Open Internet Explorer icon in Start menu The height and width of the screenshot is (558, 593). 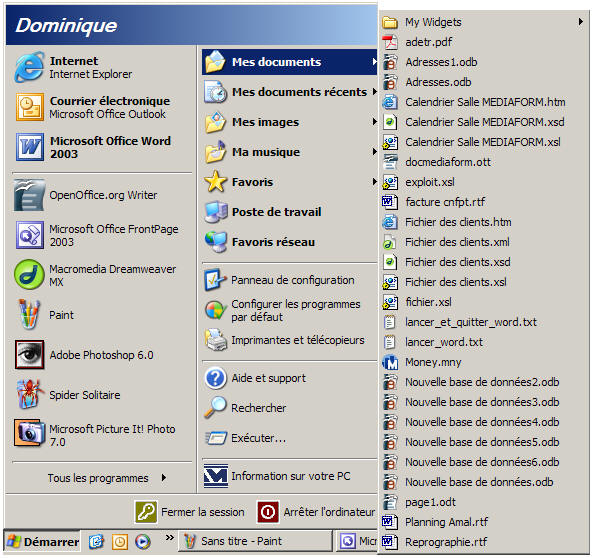(x=29, y=68)
